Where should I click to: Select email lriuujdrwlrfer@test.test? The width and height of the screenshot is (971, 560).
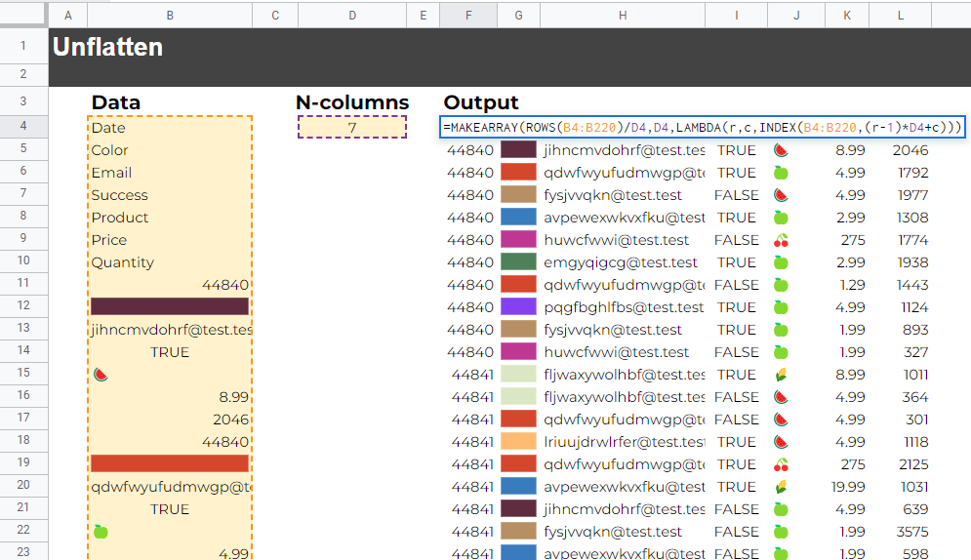click(625, 442)
